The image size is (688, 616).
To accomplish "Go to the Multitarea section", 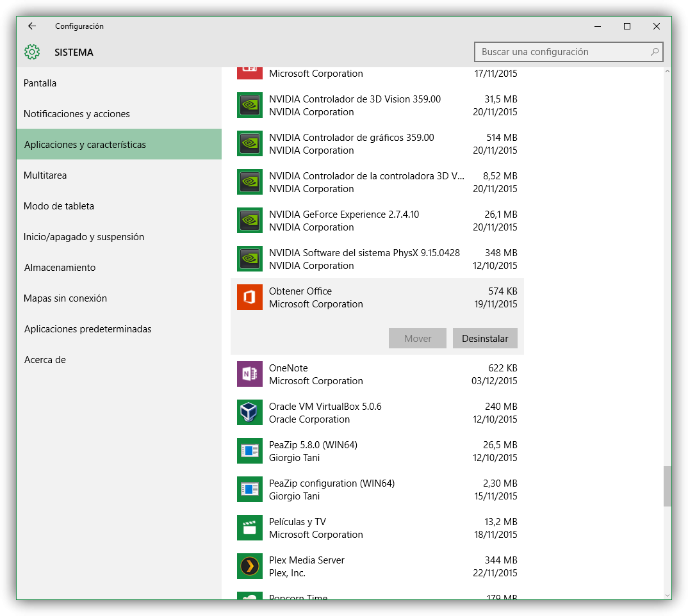I will coord(119,175).
